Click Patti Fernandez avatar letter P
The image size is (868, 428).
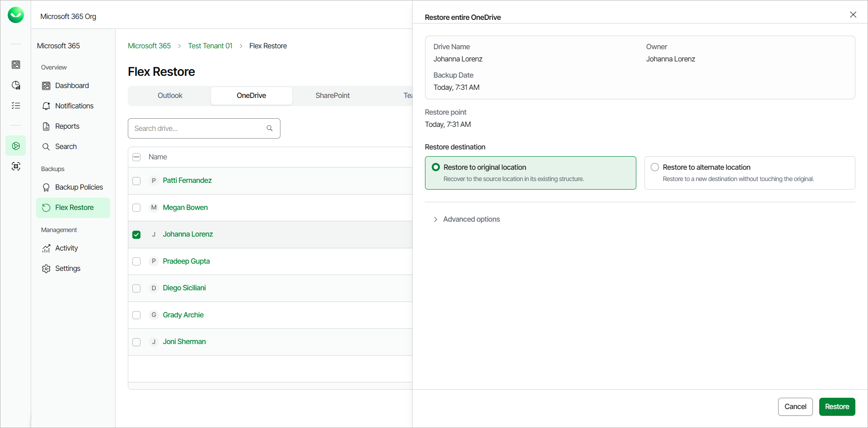tap(154, 181)
